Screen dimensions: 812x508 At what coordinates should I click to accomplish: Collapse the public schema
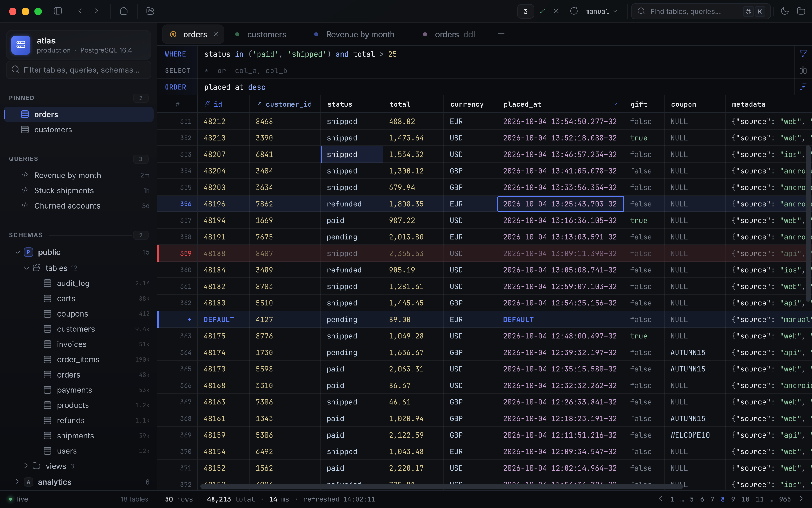click(17, 252)
